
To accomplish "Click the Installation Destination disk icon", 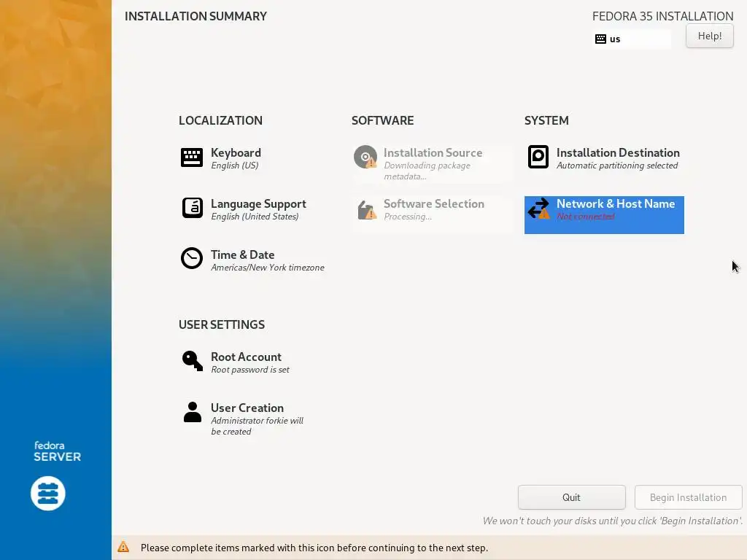I will point(538,157).
